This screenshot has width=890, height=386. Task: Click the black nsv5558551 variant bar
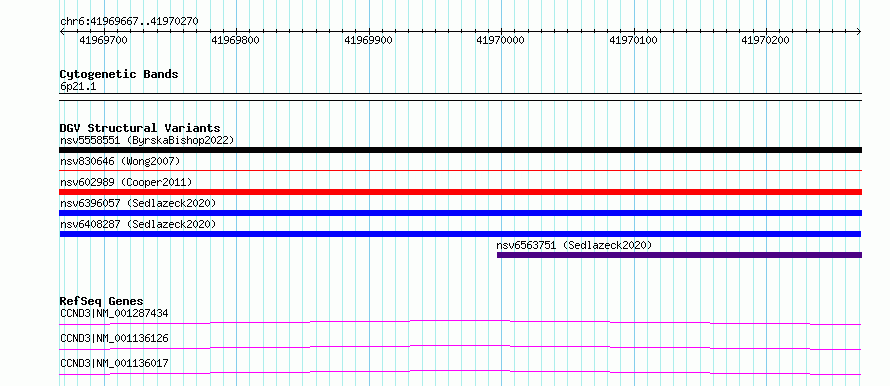coord(460,150)
